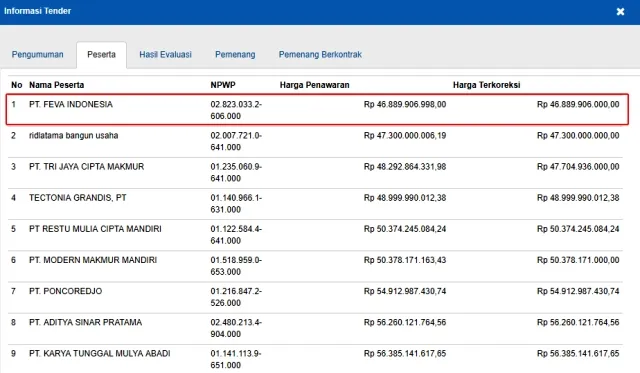Click PT. PONCOREDJO offer price value

click(x=405, y=291)
